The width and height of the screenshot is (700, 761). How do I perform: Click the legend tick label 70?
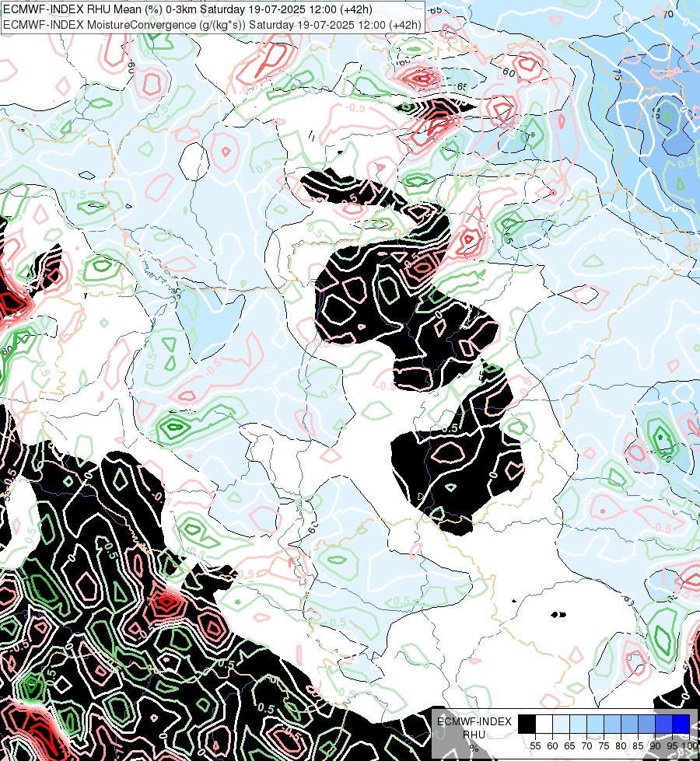point(586,746)
